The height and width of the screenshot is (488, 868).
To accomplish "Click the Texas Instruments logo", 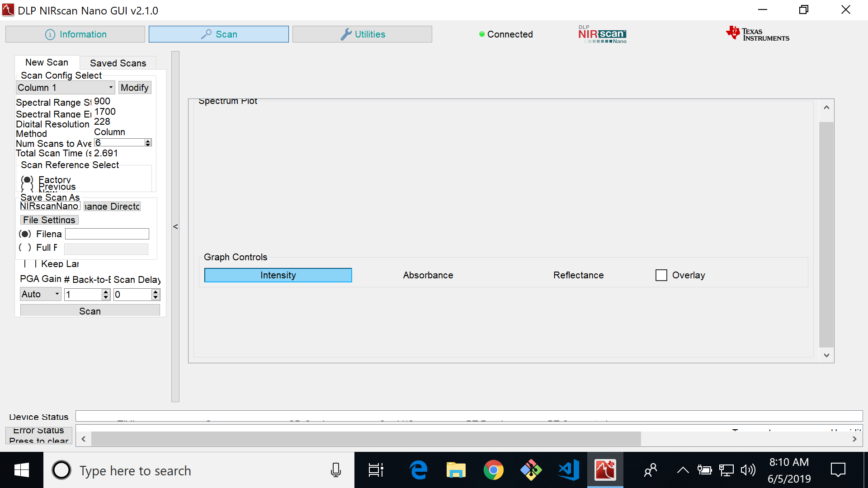I will click(758, 34).
